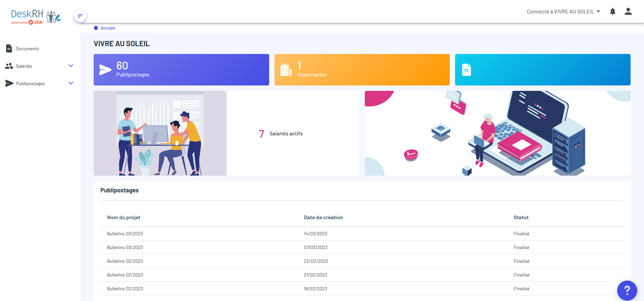The image size is (644, 301).
Task: Click the building icon on Organisation card
Action: (x=286, y=70)
